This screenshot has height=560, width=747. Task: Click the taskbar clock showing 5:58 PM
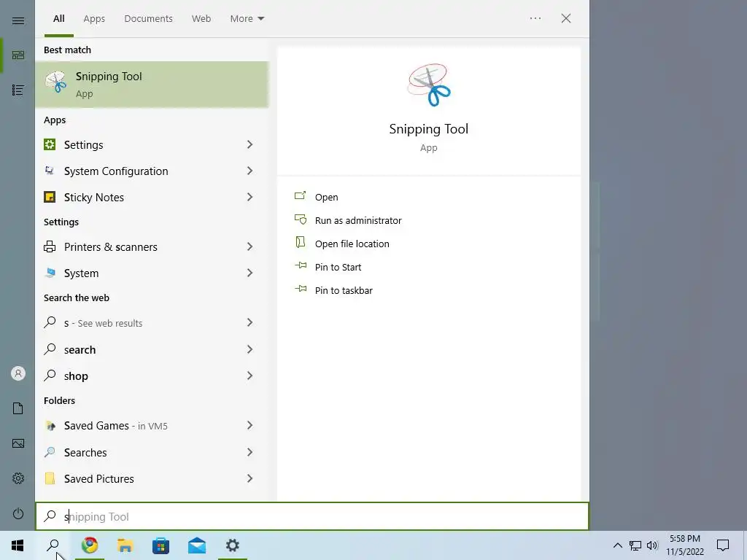click(x=684, y=545)
